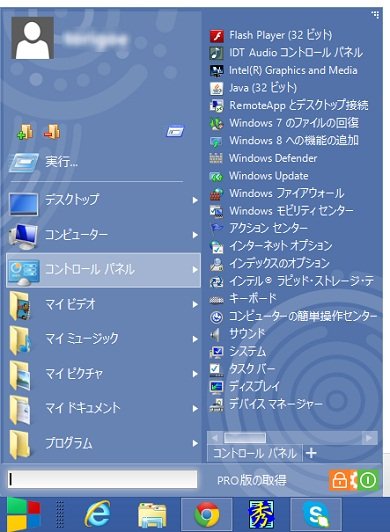
Task: Click scrollbar left arrow
Action: 214,438
